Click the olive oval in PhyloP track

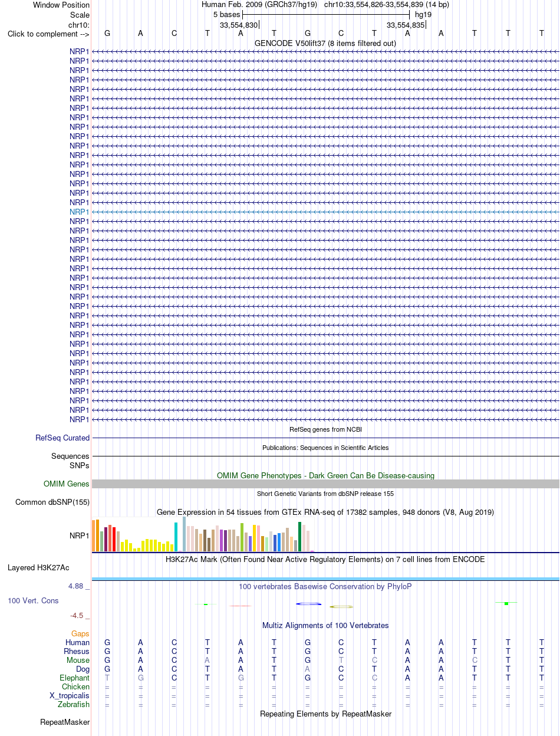point(341,606)
